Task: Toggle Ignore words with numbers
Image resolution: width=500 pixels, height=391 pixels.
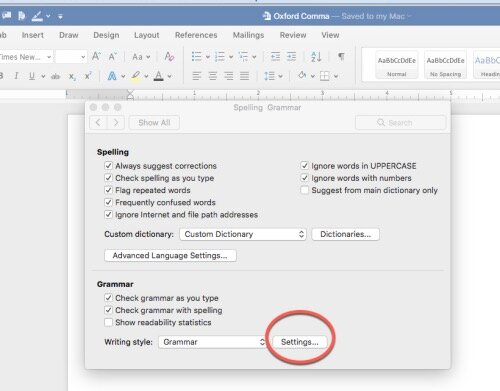Action: pos(304,178)
